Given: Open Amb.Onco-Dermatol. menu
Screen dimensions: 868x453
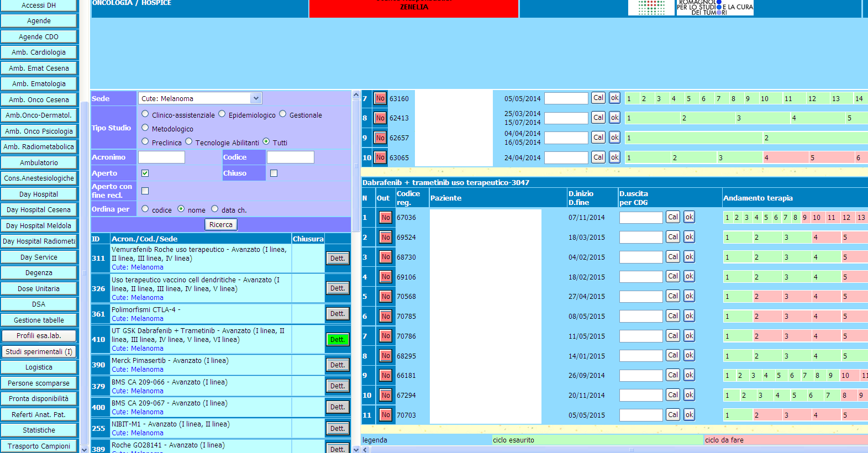Looking at the screenshot, I should [39, 115].
